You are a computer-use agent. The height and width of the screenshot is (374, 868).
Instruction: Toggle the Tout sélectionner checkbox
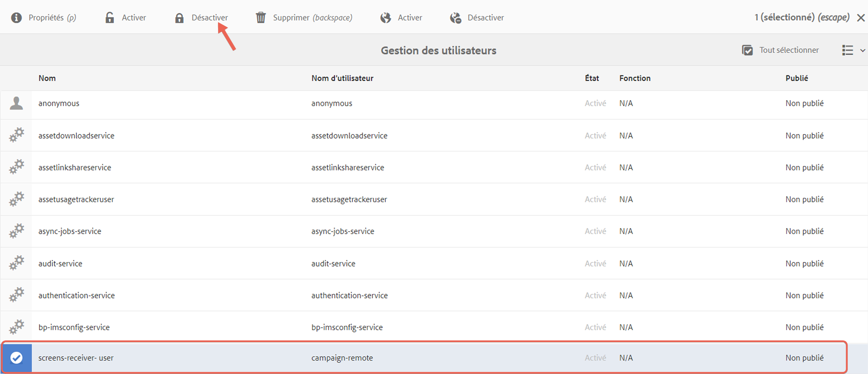(747, 50)
